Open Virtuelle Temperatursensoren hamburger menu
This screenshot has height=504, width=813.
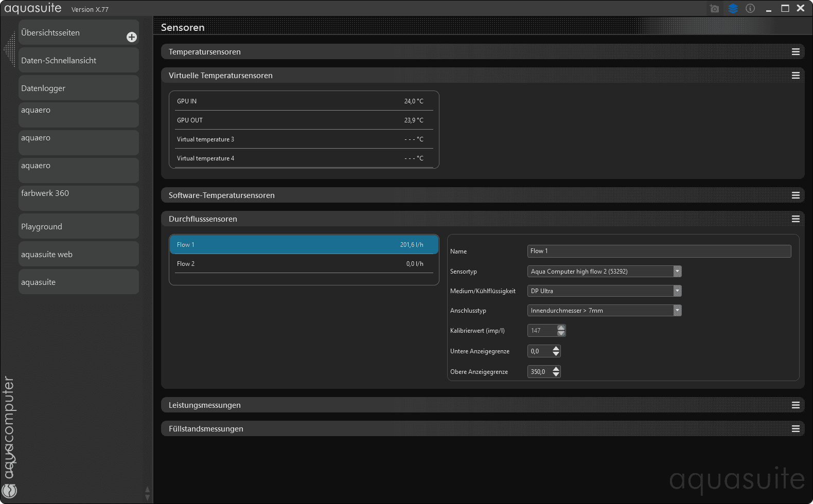click(x=796, y=76)
